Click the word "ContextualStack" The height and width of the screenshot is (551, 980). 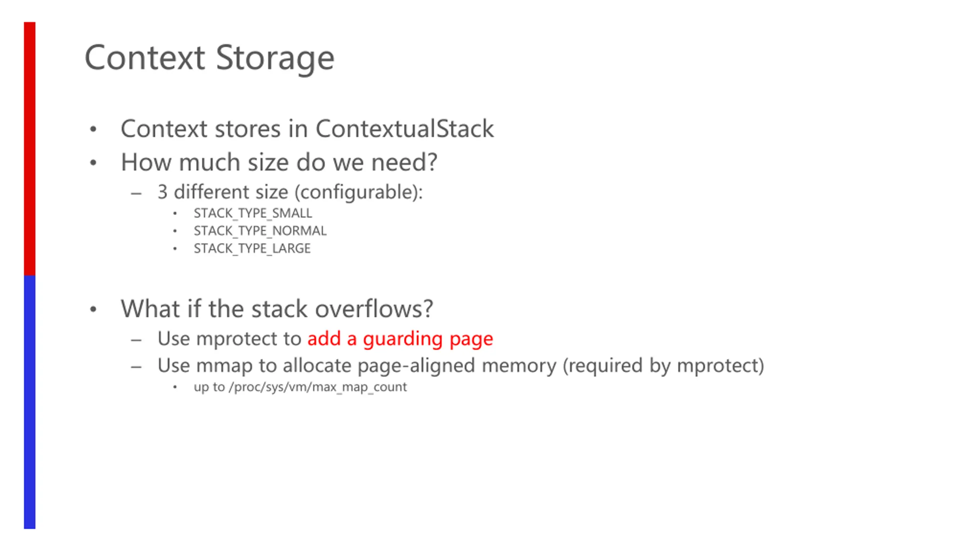coord(404,129)
